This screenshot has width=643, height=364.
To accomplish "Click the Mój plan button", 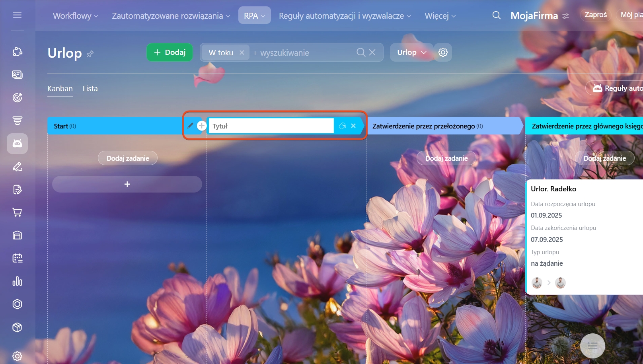I will pos(630,15).
